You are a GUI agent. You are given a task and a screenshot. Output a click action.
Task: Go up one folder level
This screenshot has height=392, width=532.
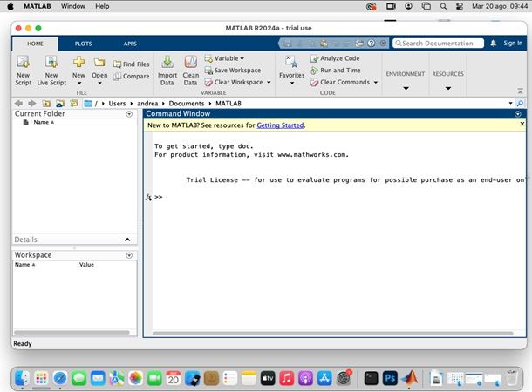(46, 104)
